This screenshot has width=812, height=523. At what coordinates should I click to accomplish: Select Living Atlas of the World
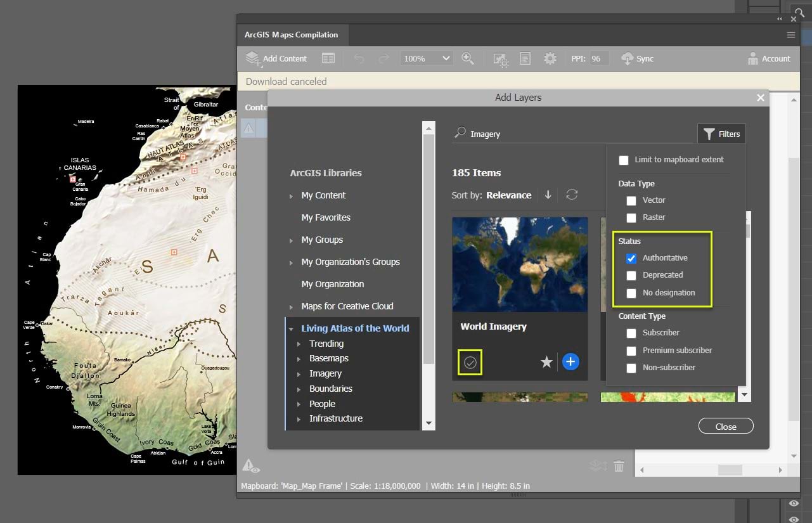click(355, 328)
